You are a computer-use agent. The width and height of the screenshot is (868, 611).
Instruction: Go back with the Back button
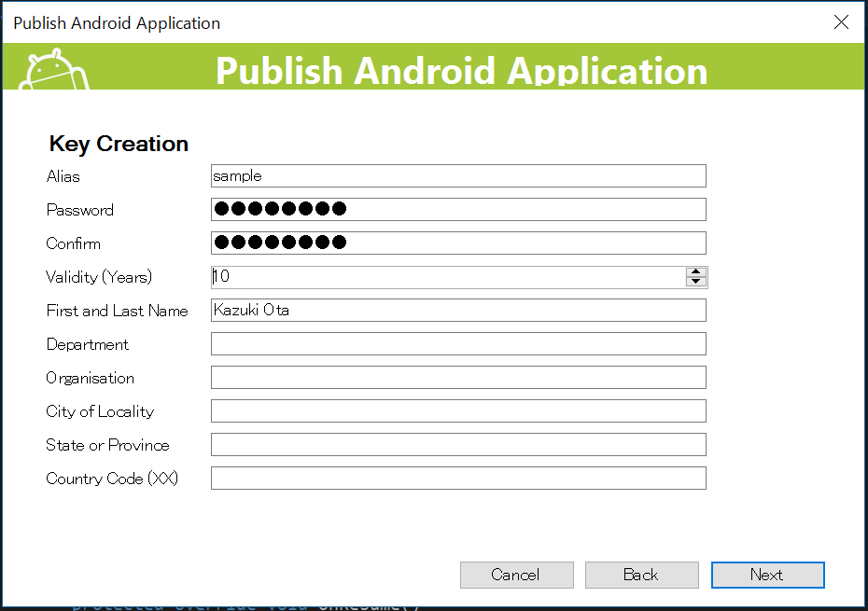tap(641, 575)
